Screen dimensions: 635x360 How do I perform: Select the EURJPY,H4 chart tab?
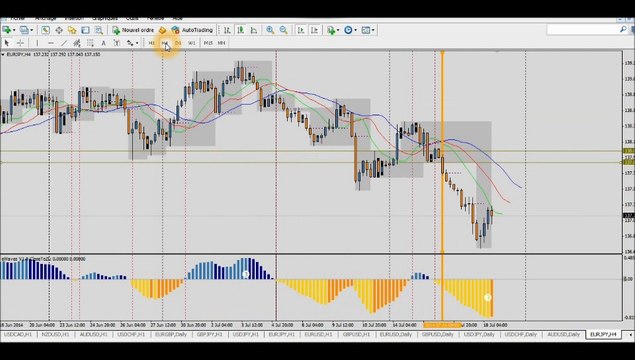[603, 334]
